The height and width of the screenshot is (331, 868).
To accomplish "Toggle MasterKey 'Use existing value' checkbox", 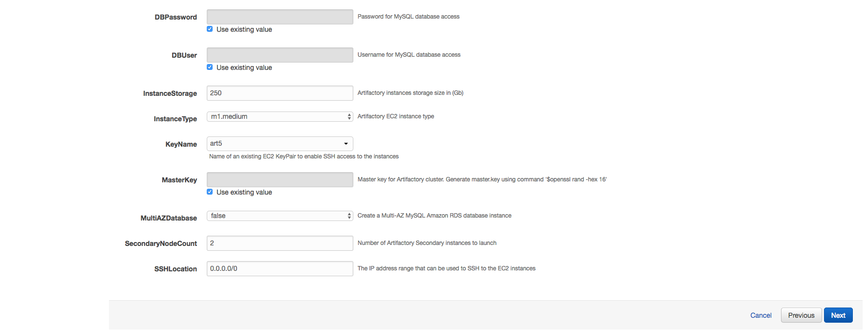I will point(210,192).
